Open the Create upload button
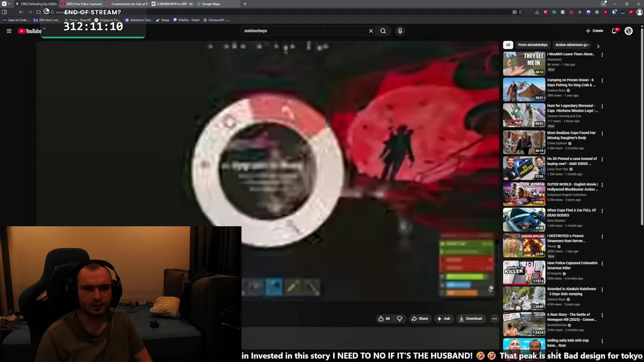644x362 pixels. tap(594, 31)
